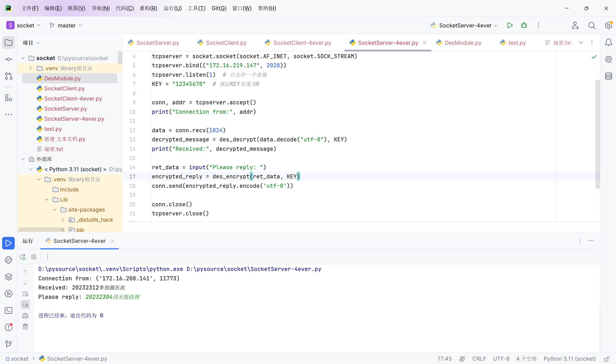Click the rerun icon in the run panel
616x364 pixels.
coord(23,257)
